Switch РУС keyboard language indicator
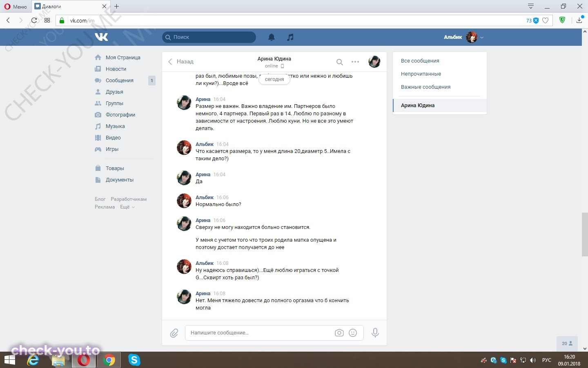The height and width of the screenshot is (368, 588). 546,360
